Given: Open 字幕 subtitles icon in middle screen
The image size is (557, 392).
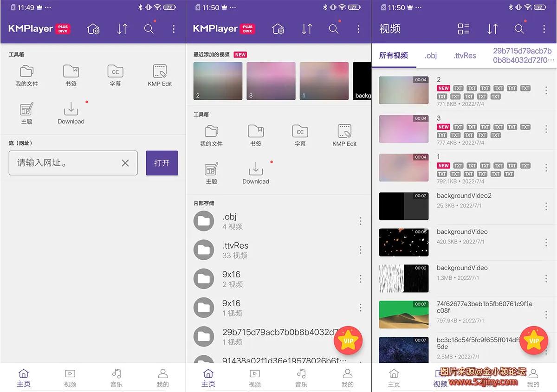Looking at the screenshot, I should pos(300,135).
